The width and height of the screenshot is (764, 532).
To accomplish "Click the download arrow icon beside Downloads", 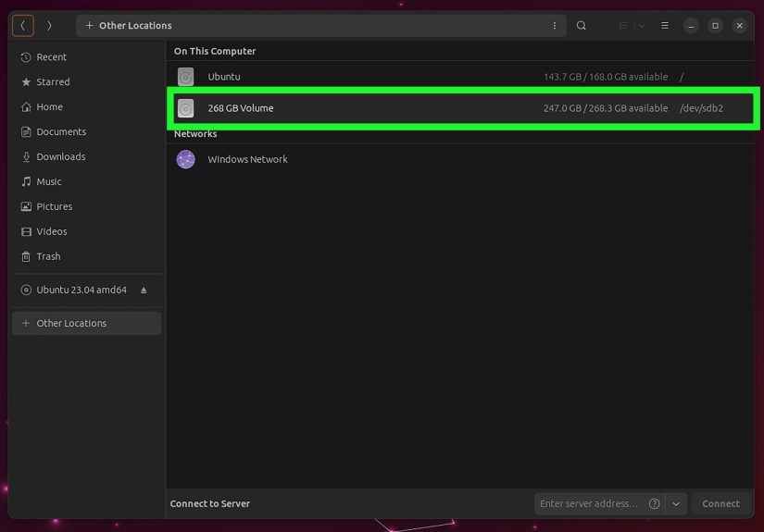I will pos(26,156).
